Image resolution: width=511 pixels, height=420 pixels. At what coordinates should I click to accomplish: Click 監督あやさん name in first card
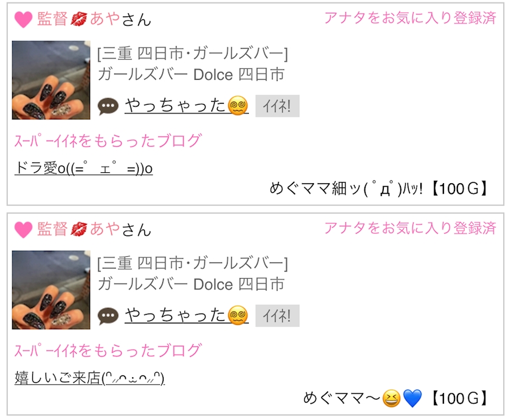(x=94, y=19)
